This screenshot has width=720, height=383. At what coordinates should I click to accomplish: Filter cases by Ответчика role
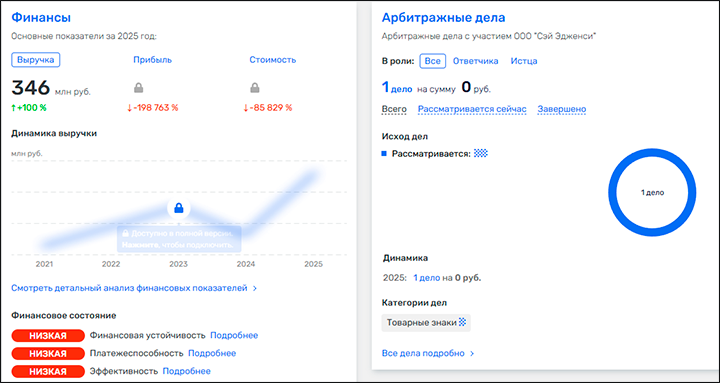pos(476,61)
